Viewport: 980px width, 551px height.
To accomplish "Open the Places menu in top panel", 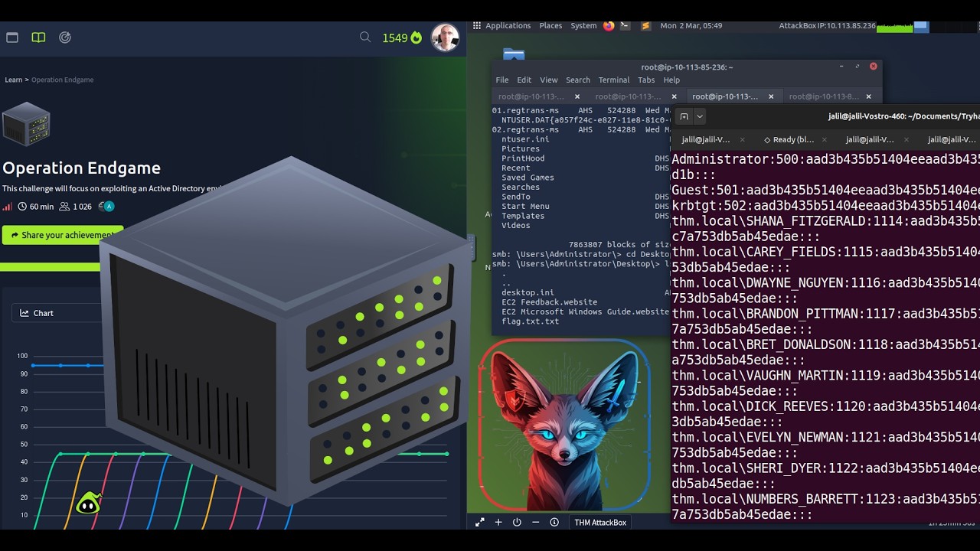I will click(550, 25).
